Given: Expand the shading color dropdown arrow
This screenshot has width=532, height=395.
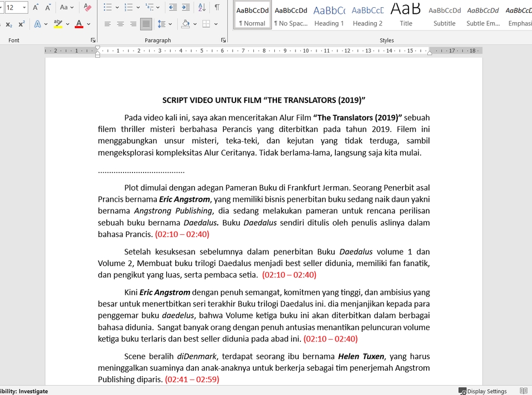Looking at the screenshot, I should 195,24.
